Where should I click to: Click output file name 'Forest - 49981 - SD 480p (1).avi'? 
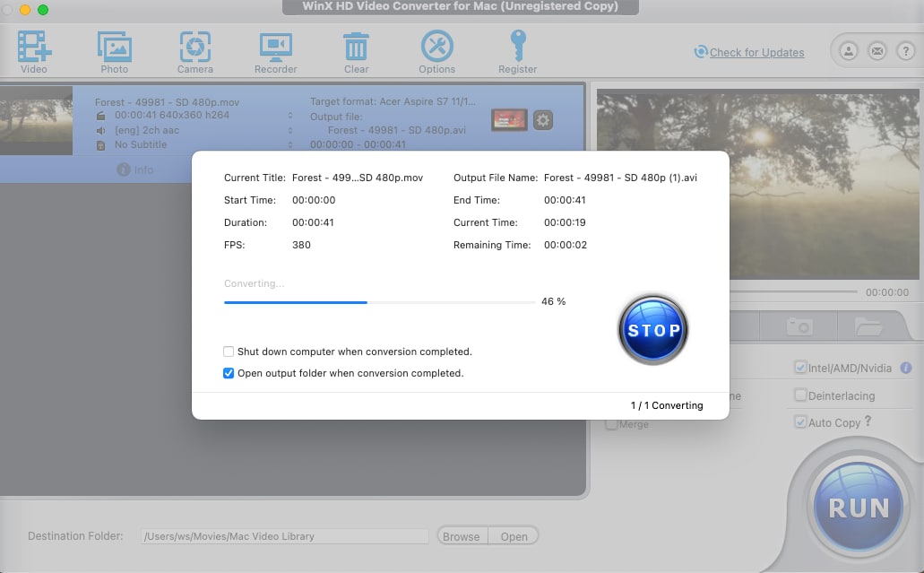point(620,178)
